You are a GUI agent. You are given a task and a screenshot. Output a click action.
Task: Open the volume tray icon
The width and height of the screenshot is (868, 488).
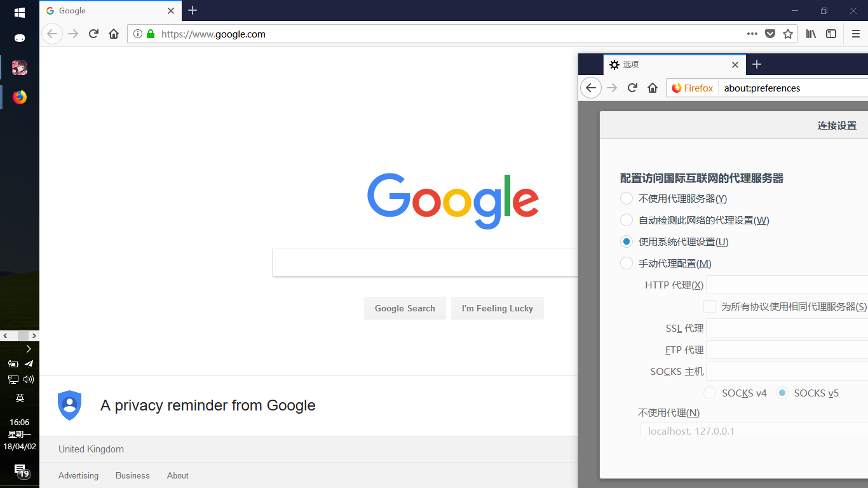(x=29, y=379)
